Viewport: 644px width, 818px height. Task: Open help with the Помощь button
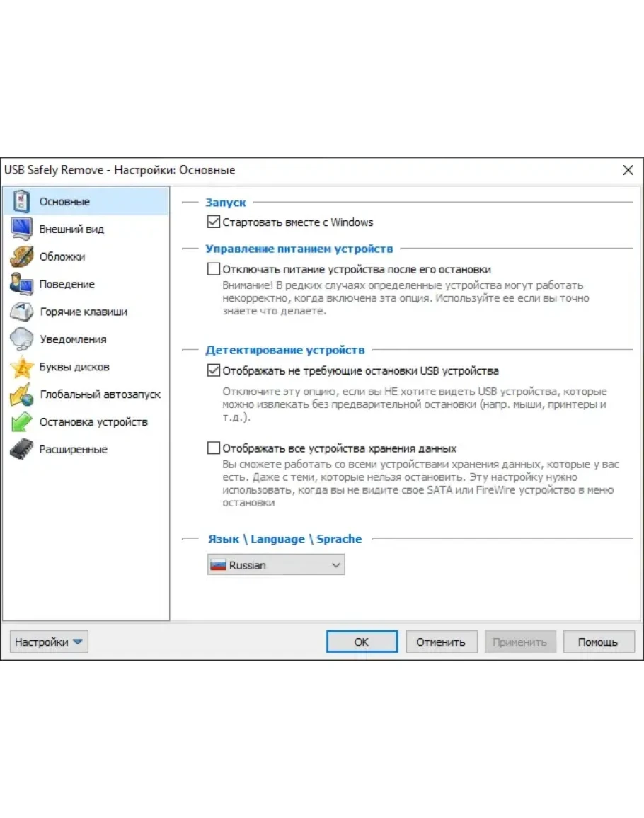point(598,642)
